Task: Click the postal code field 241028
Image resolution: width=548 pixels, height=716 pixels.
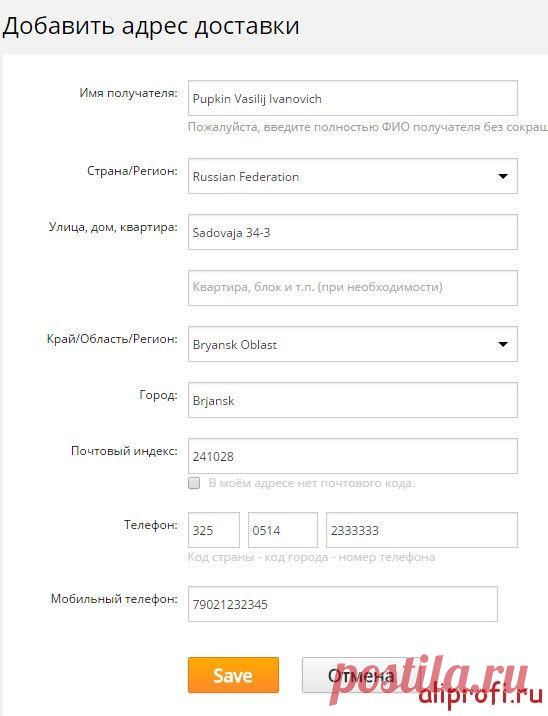Action: [353, 456]
